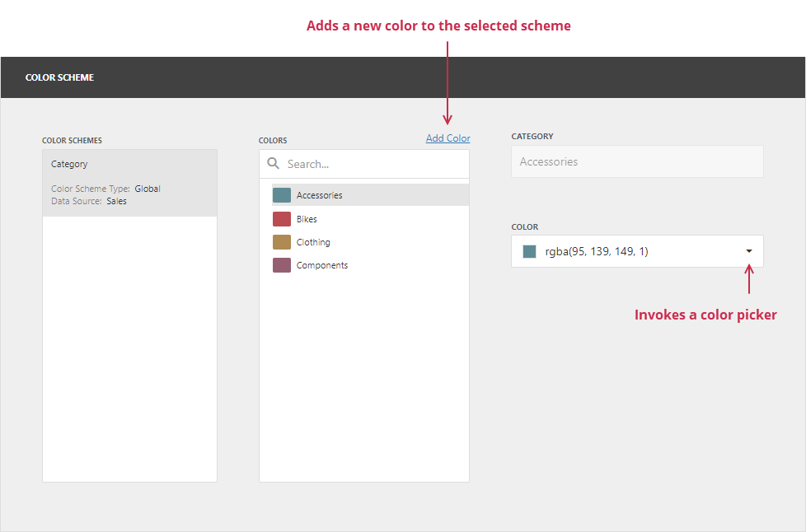Screen dimensions: 806x532
Task: Open the Add Color link
Action: (x=448, y=138)
